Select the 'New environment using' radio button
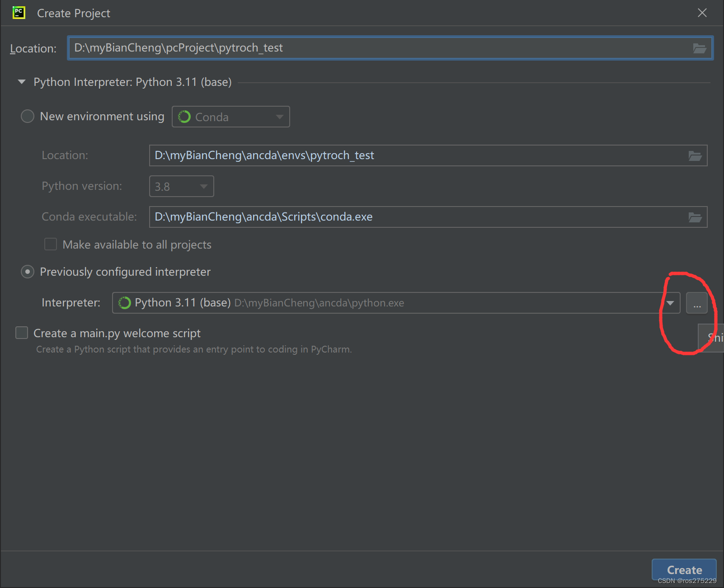This screenshot has height=588, width=724. tap(27, 116)
